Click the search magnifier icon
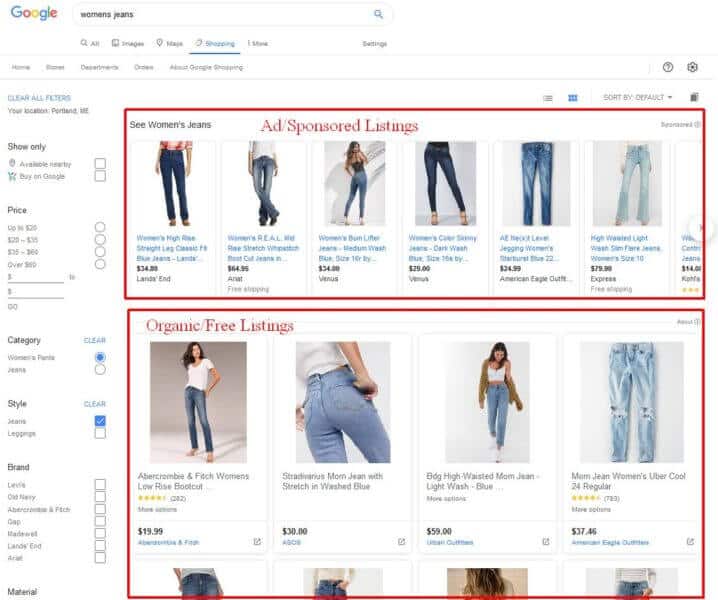The width and height of the screenshot is (718, 600). (378, 14)
